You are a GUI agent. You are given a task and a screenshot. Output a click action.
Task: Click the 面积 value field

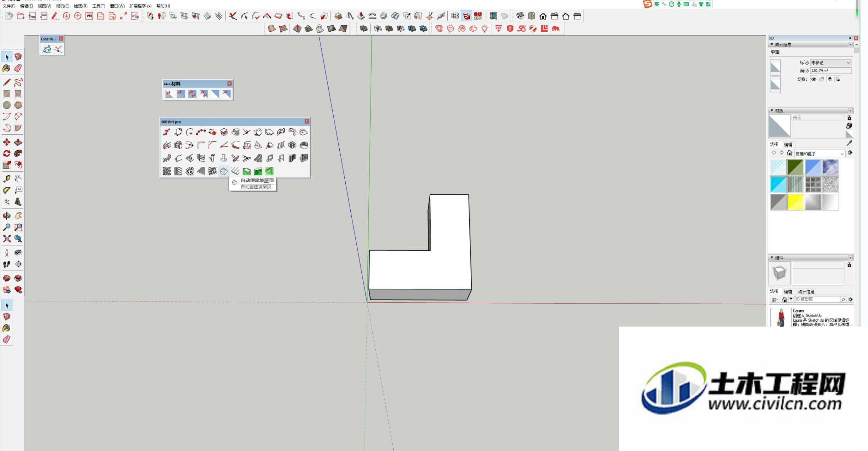(830, 71)
